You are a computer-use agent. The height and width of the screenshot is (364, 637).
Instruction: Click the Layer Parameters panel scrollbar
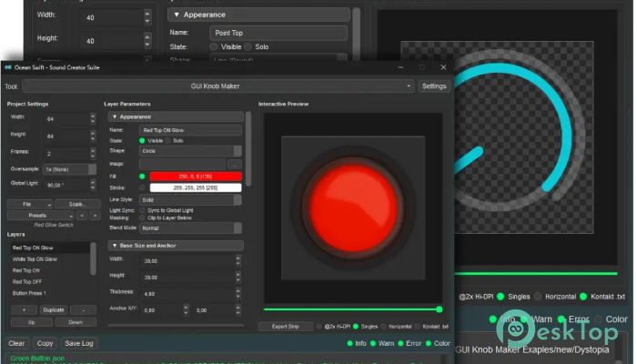248,149
